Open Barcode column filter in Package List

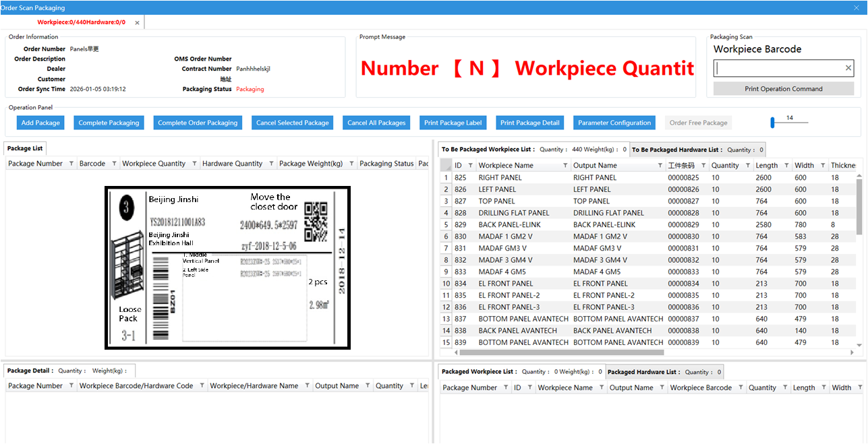pos(114,164)
